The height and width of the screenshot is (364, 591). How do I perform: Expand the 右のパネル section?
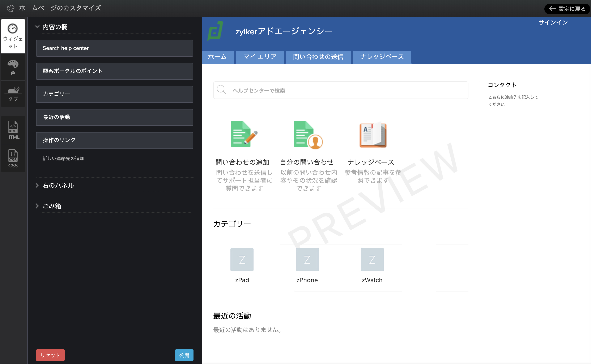(x=37, y=185)
